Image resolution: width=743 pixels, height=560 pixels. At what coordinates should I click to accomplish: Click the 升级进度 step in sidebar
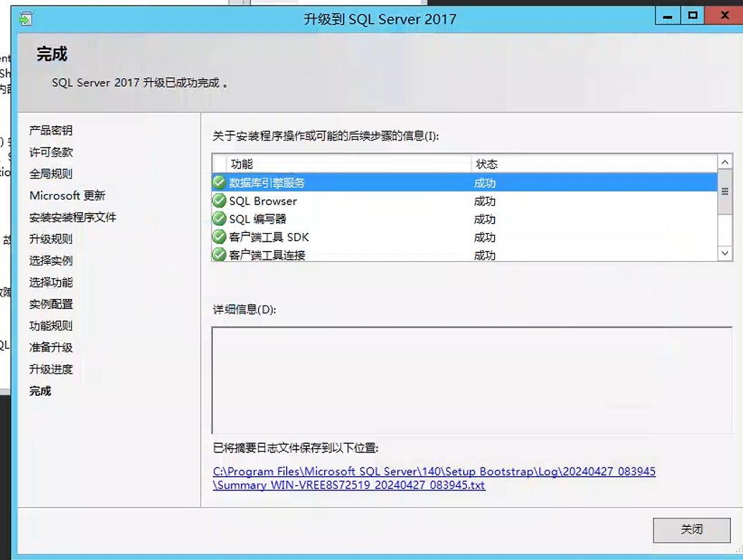coord(51,369)
